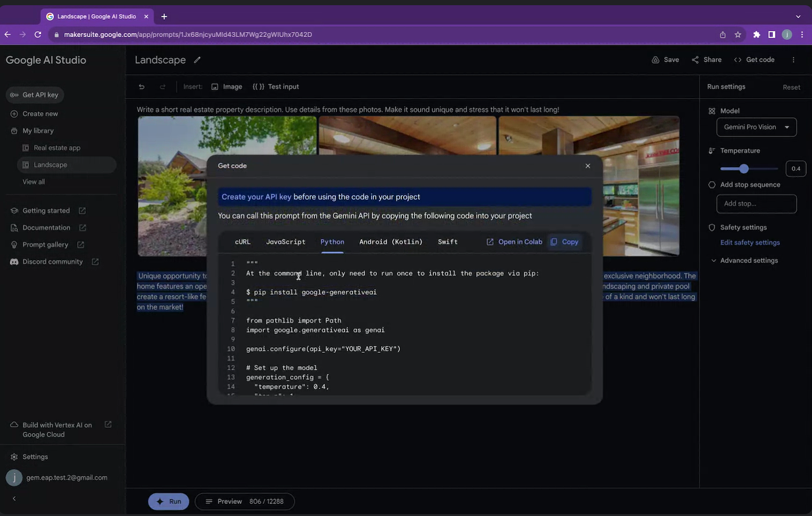Select the Insert Image icon
This screenshot has width=812, height=516.
click(x=215, y=86)
